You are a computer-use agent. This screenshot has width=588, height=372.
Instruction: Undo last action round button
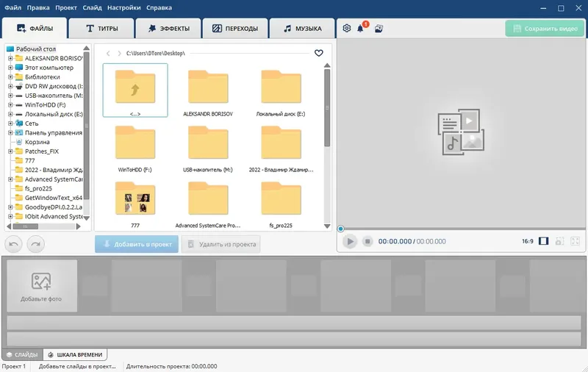tap(13, 244)
